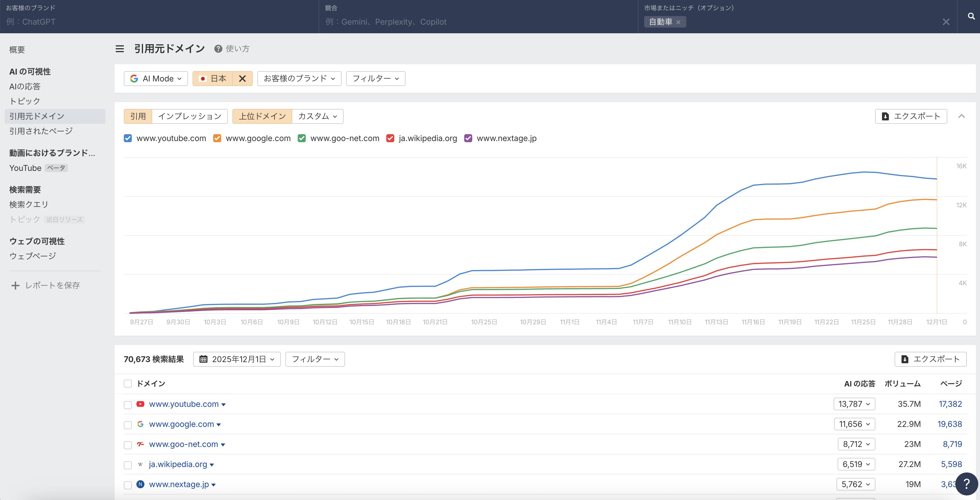The image size is (980, 500).
Task: Toggle the ja.wikipedia.org legend checkbox
Action: [x=390, y=138]
